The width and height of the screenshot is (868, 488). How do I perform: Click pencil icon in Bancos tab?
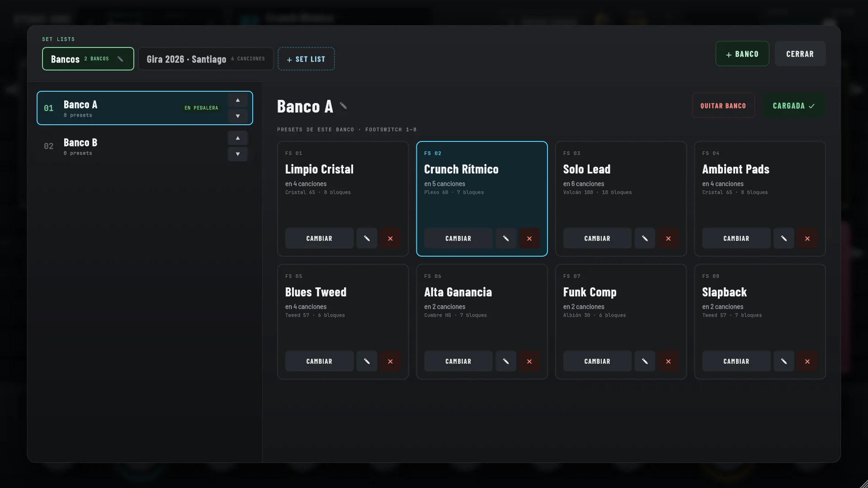tap(120, 59)
